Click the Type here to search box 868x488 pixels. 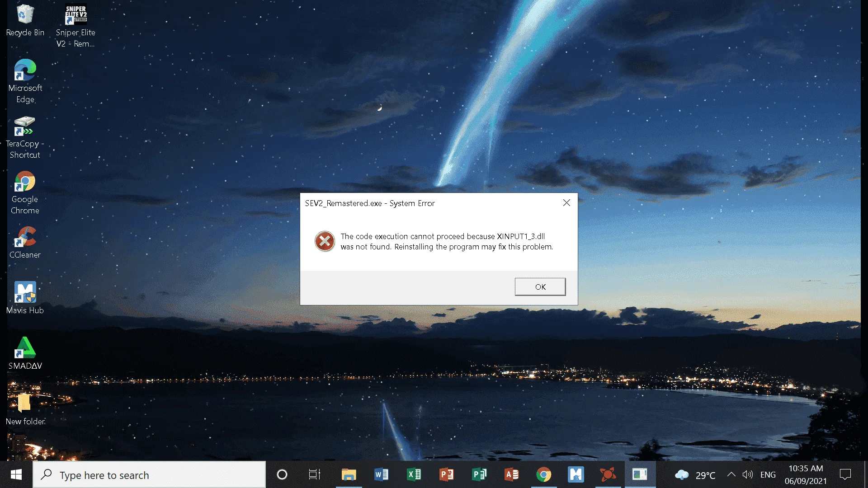[149, 475]
